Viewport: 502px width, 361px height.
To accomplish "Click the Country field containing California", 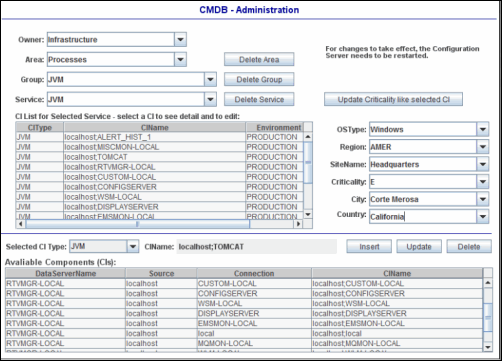I will coord(423,217).
